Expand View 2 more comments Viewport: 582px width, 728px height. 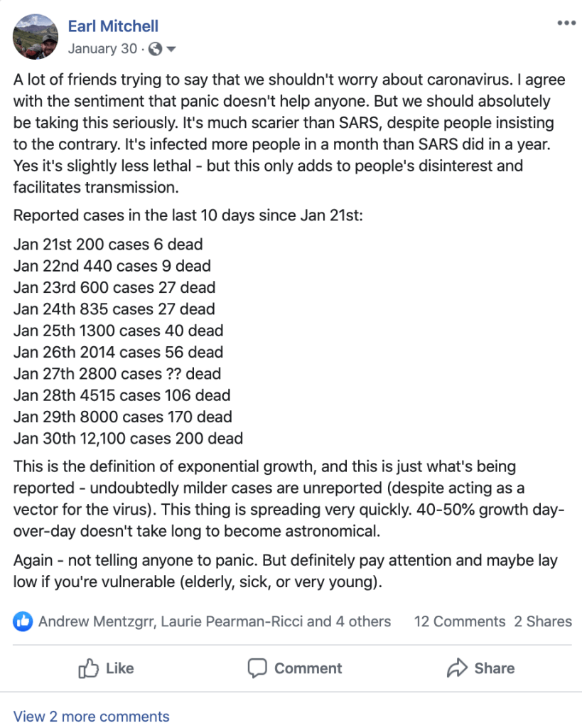92,716
